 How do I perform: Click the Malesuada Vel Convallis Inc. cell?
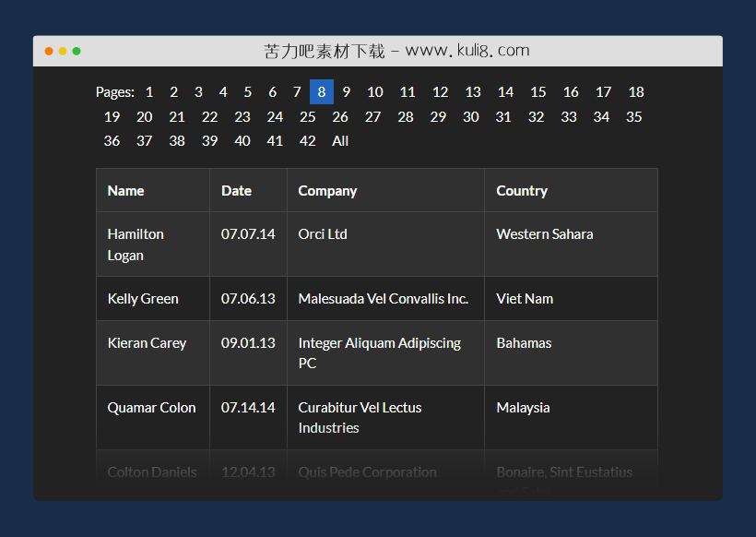click(x=384, y=299)
